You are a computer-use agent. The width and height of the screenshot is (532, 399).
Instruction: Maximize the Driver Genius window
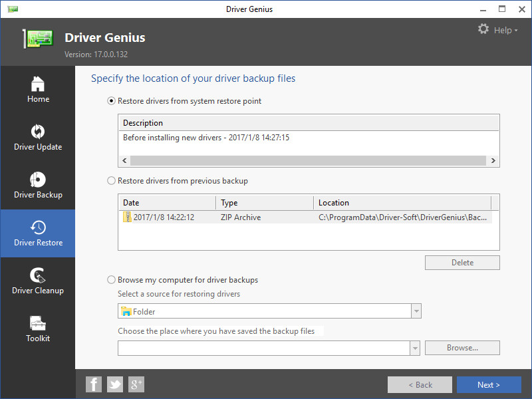502,9
